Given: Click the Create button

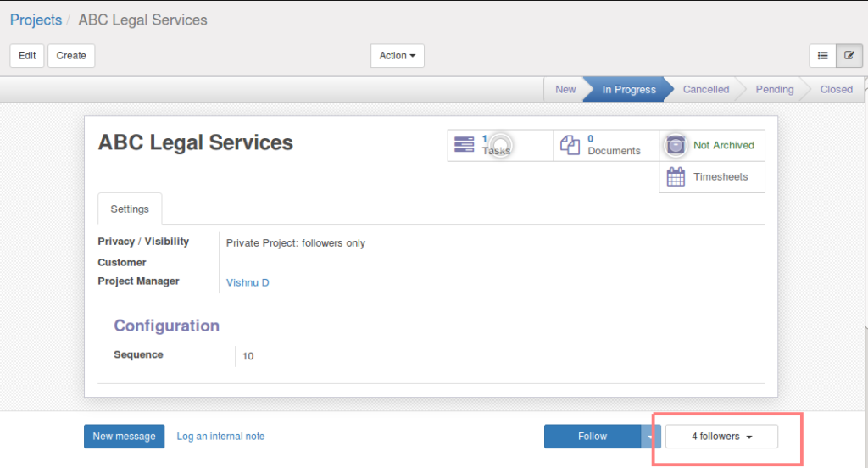Looking at the screenshot, I should click(x=71, y=55).
